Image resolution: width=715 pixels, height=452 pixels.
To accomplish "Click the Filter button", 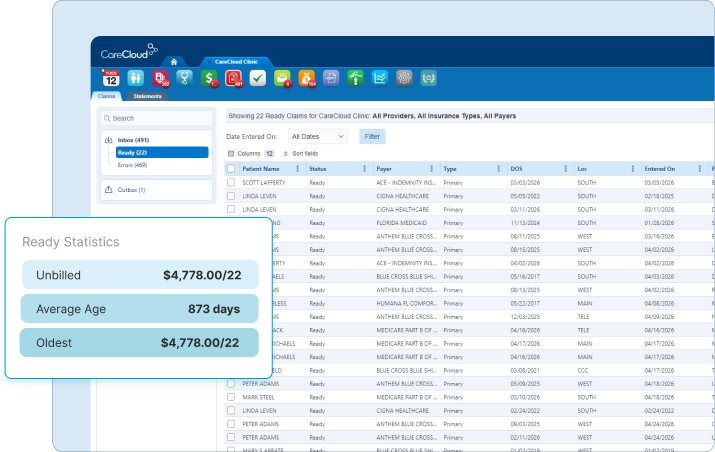I will [x=372, y=136].
